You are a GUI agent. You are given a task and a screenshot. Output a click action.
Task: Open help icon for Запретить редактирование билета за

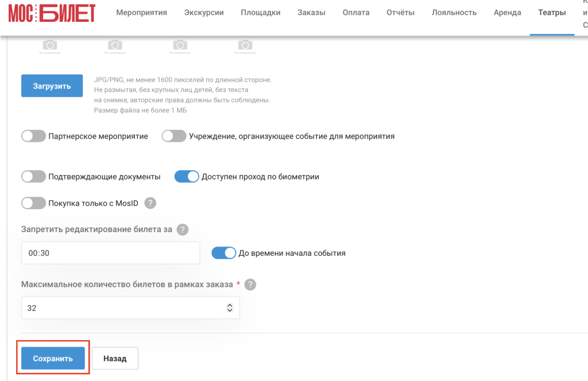[183, 229]
